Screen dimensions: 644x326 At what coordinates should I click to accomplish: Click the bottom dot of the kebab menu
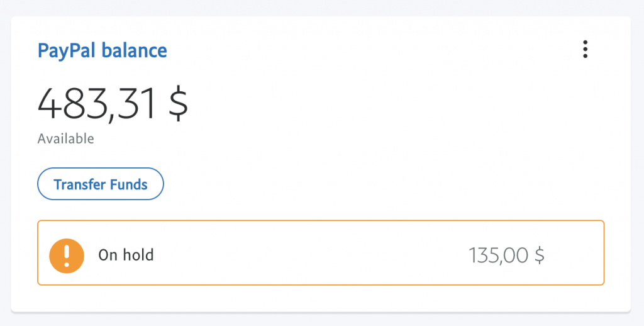[586, 56]
